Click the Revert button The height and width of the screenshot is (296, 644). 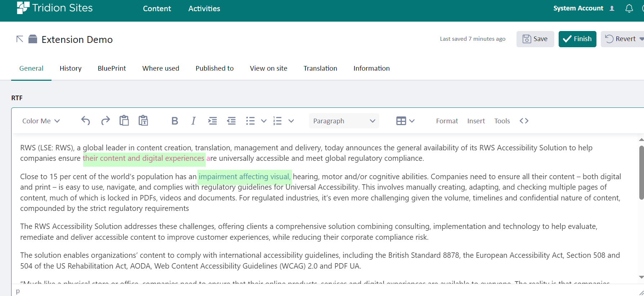tap(620, 39)
